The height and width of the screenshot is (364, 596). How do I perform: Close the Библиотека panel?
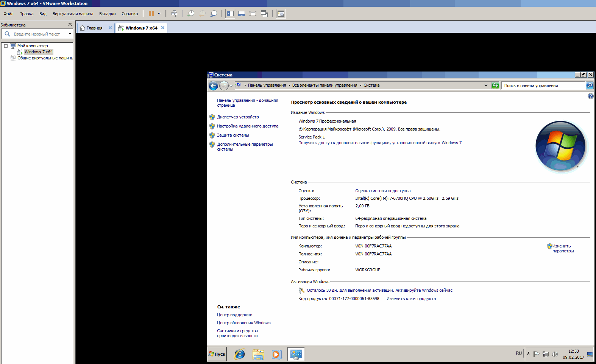tap(70, 25)
